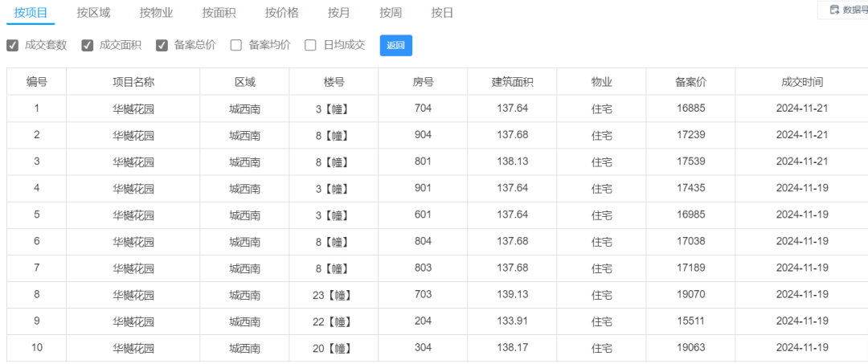Switch to the 按周 tab

(391, 13)
